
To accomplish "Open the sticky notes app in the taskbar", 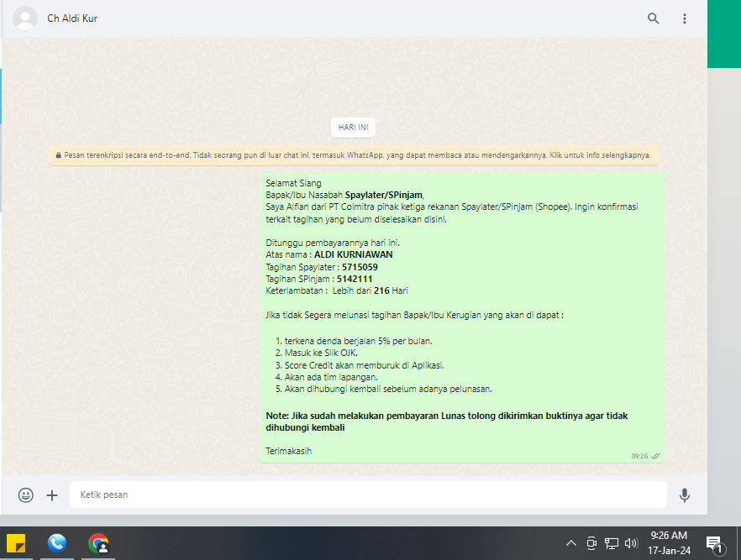I will (16, 543).
